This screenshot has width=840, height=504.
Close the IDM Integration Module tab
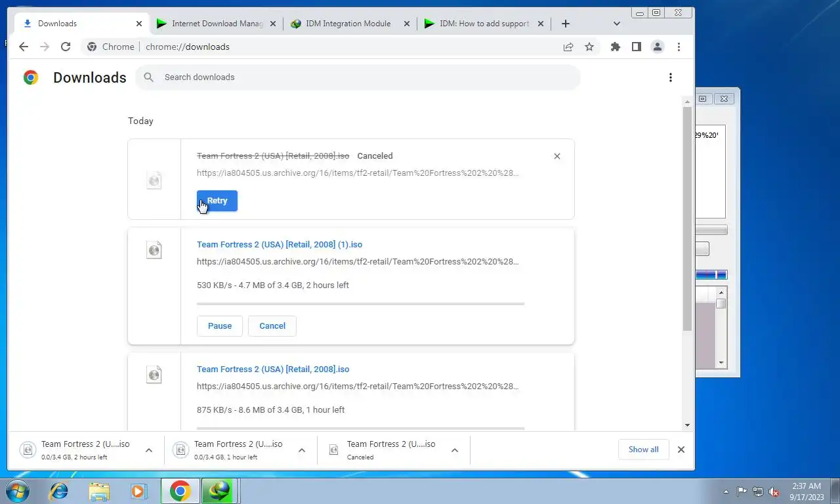coord(407,24)
